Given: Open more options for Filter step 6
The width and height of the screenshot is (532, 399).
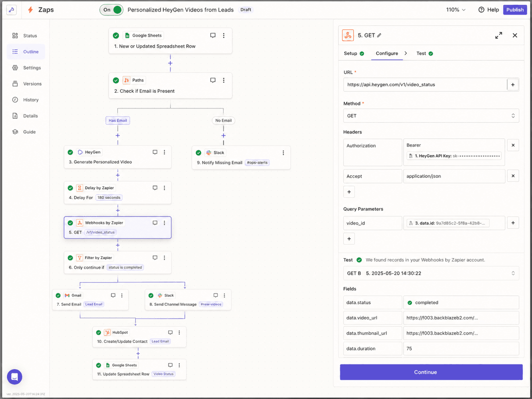Looking at the screenshot, I should [x=165, y=258].
